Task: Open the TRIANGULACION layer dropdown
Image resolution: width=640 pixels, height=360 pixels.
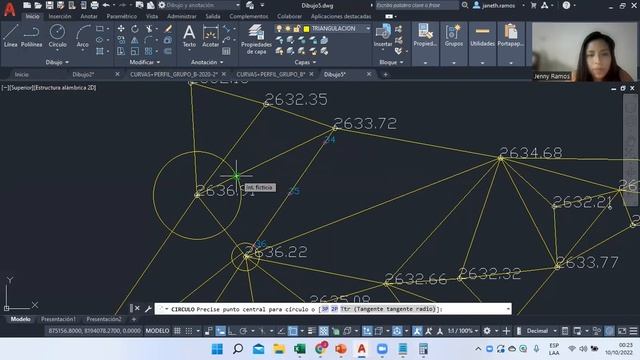Action: (368, 29)
